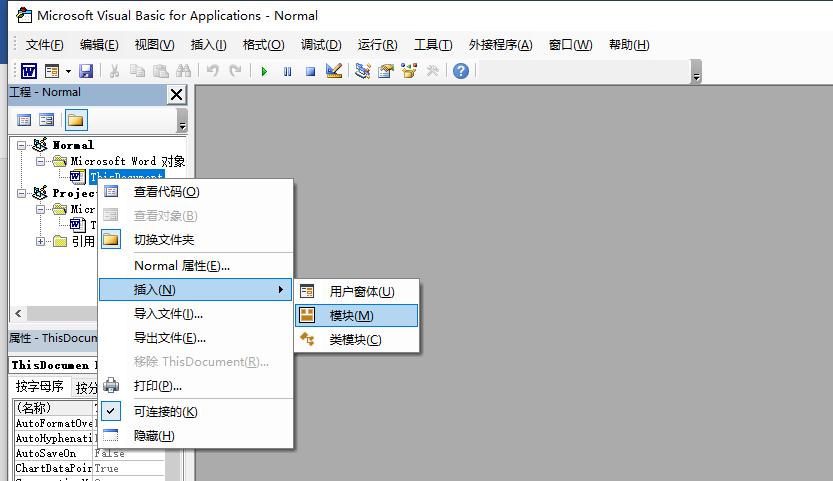Open the 调试(D) menu
The image size is (833, 481).
(321, 45)
